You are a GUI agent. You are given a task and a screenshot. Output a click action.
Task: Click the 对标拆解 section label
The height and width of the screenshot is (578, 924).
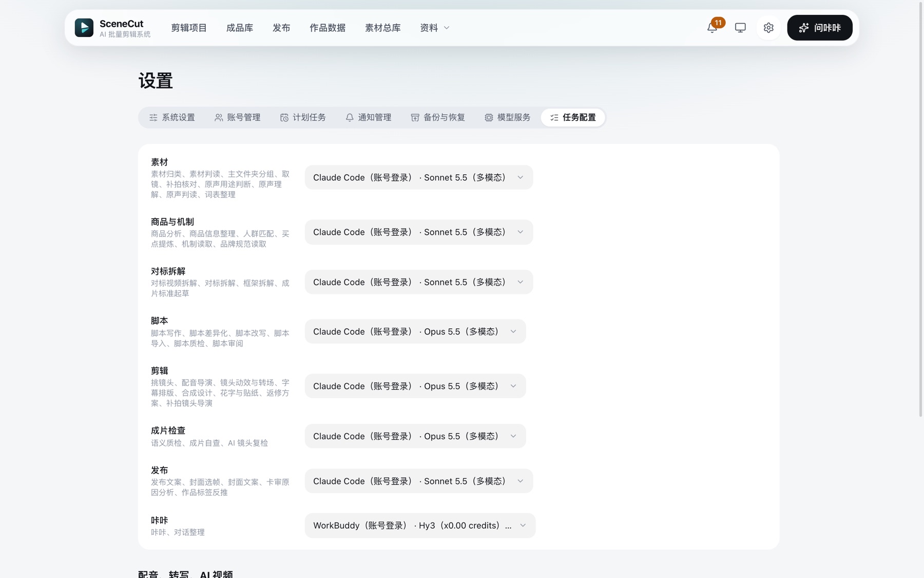168,271
